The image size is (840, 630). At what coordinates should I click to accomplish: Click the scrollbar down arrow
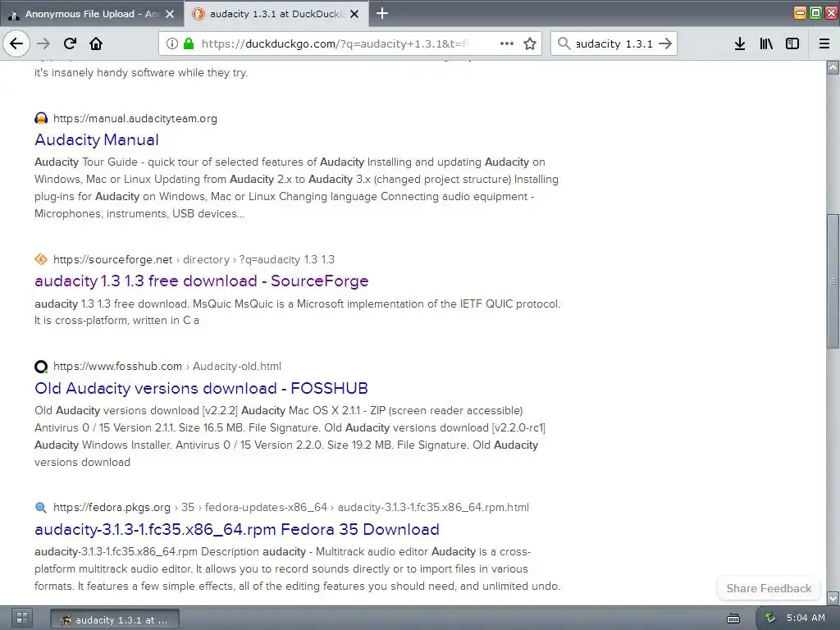pyautogui.click(x=833, y=597)
